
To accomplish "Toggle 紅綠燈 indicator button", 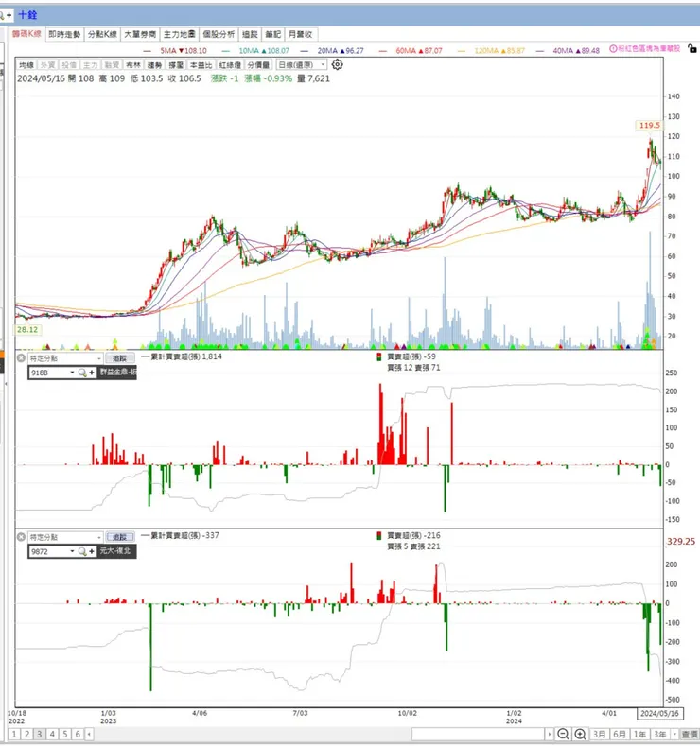I will [x=230, y=64].
